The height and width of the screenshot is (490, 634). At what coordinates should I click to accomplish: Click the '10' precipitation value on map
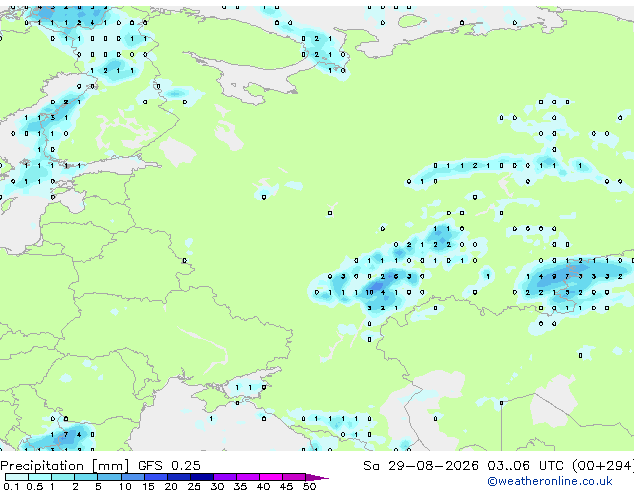370,292
